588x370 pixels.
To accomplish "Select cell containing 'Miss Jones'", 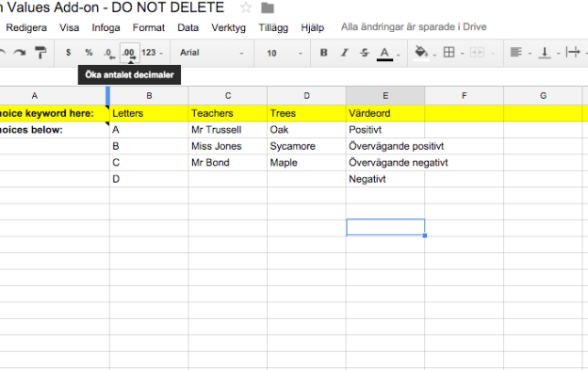I will point(228,147).
